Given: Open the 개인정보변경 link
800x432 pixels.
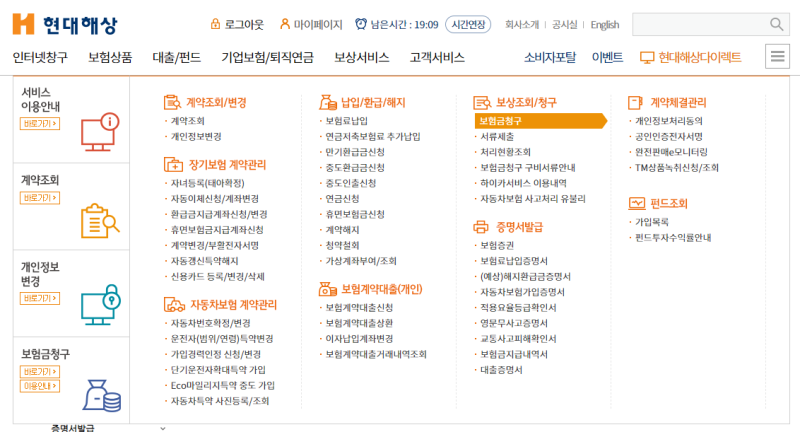Looking at the screenshot, I should coord(196,137).
